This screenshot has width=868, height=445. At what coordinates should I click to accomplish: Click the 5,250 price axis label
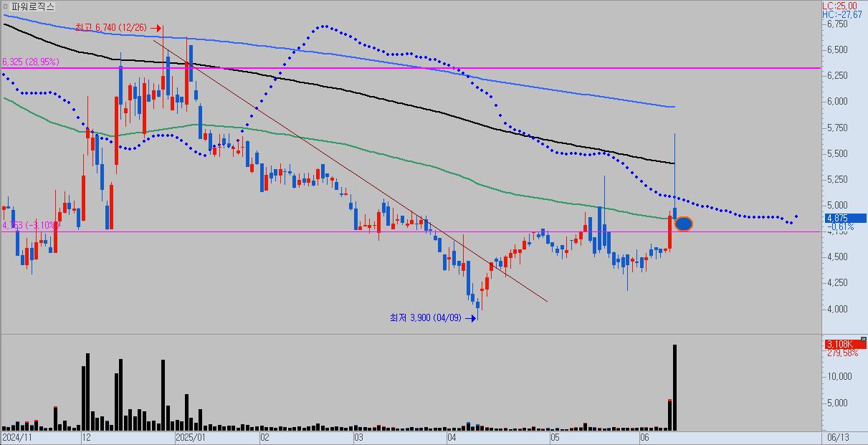point(837,179)
